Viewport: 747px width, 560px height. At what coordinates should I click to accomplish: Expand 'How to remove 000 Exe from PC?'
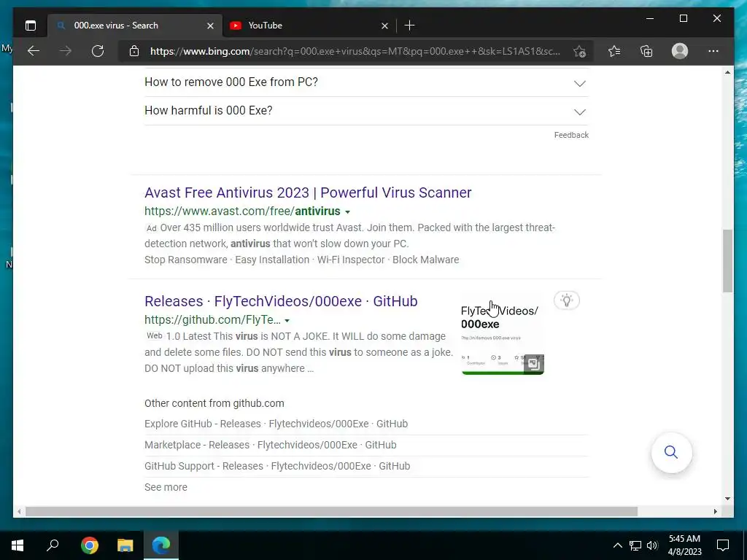366,82
